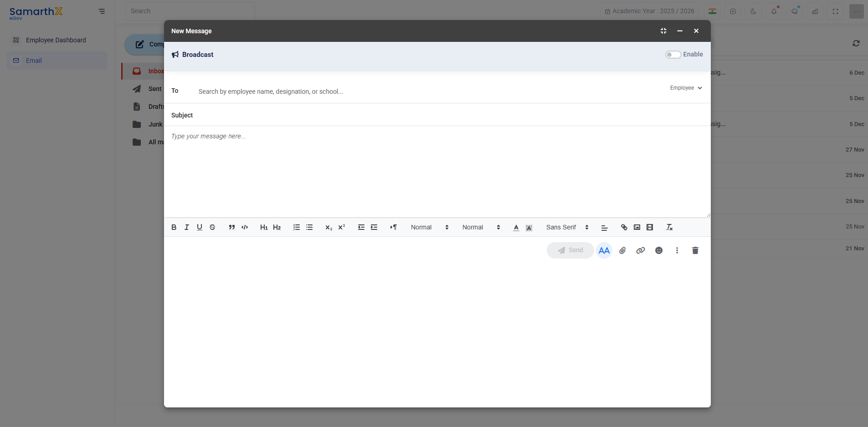The width and height of the screenshot is (868, 427).
Task: Toggle bold formatting in editor toolbar
Action: (x=174, y=227)
